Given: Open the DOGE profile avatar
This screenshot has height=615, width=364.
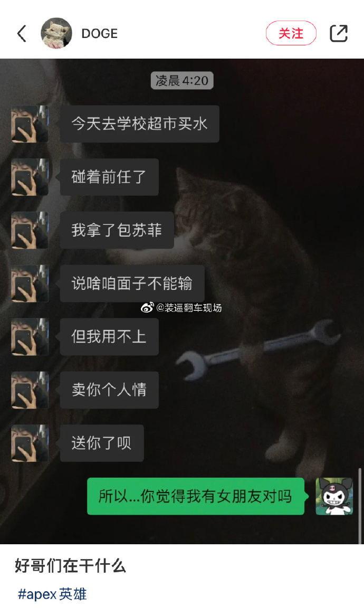Looking at the screenshot, I should (x=56, y=33).
